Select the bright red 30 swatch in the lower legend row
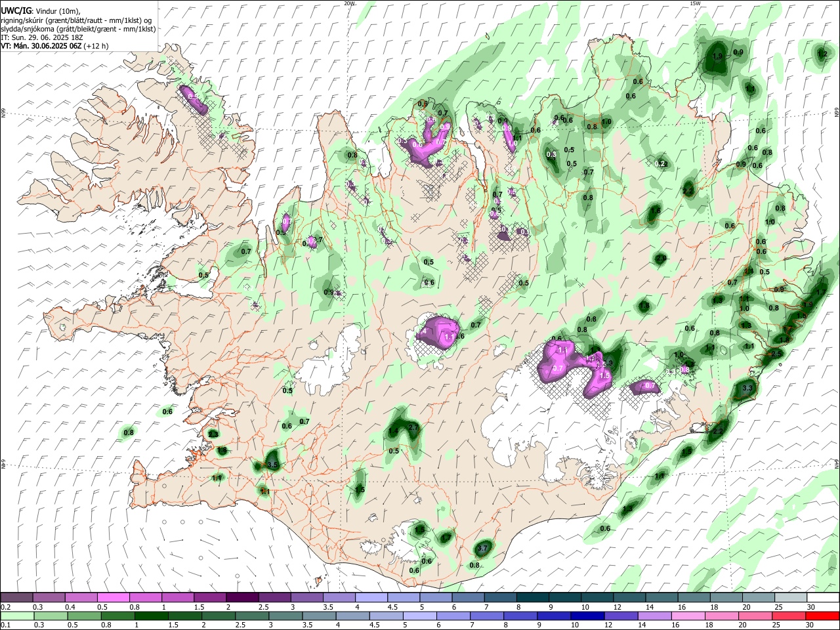 coord(822,616)
